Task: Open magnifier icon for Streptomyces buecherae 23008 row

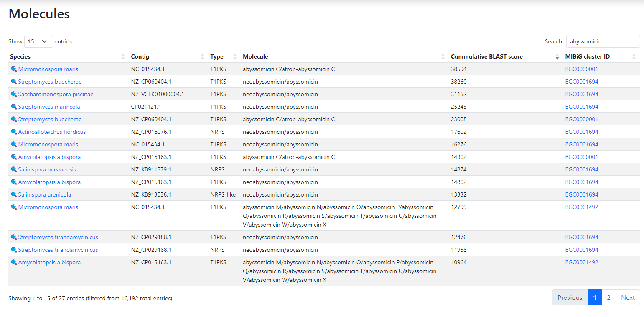Action: (x=14, y=119)
